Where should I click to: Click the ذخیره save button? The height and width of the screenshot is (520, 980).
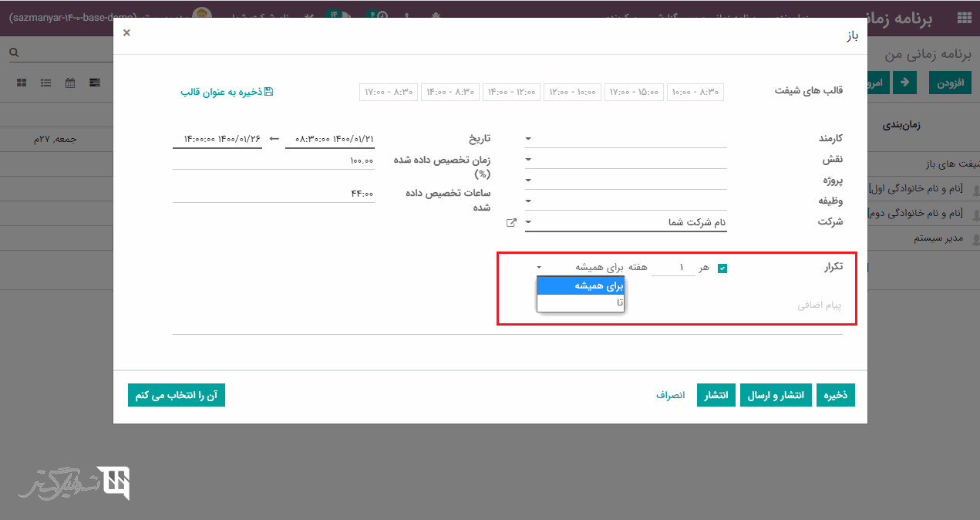click(836, 395)
